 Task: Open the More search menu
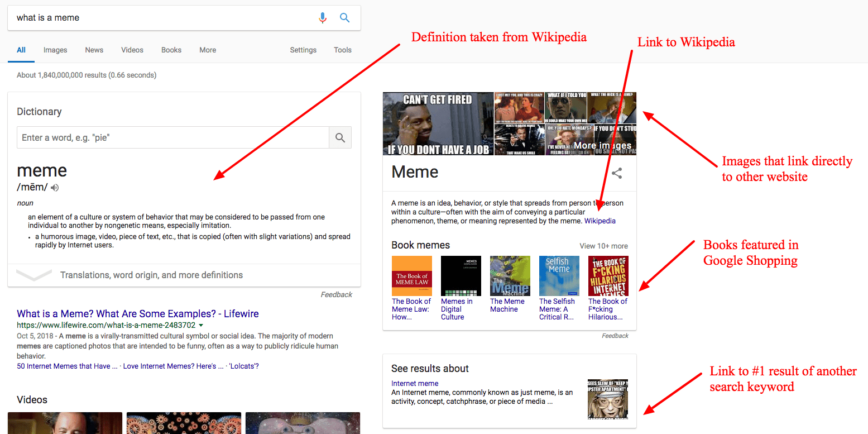208,50
